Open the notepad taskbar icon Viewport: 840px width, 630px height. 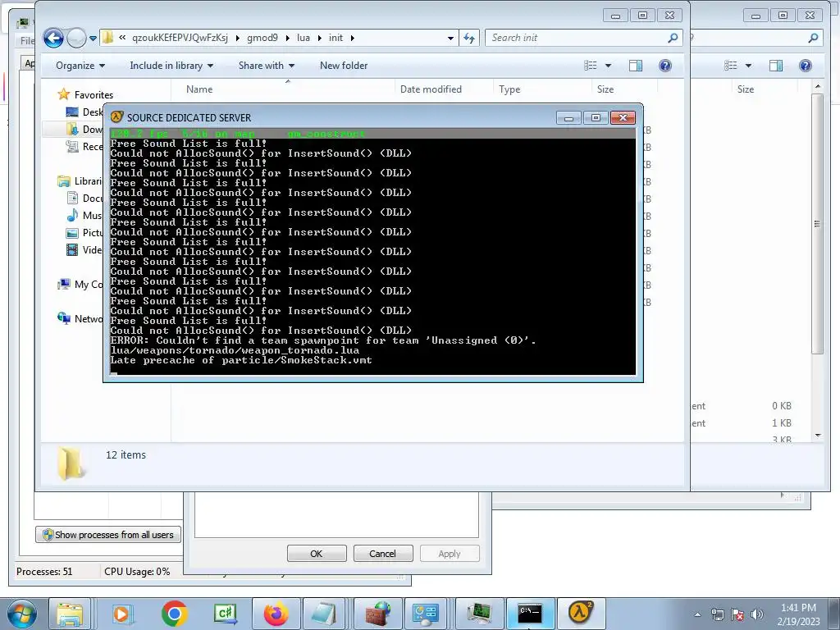323,614
